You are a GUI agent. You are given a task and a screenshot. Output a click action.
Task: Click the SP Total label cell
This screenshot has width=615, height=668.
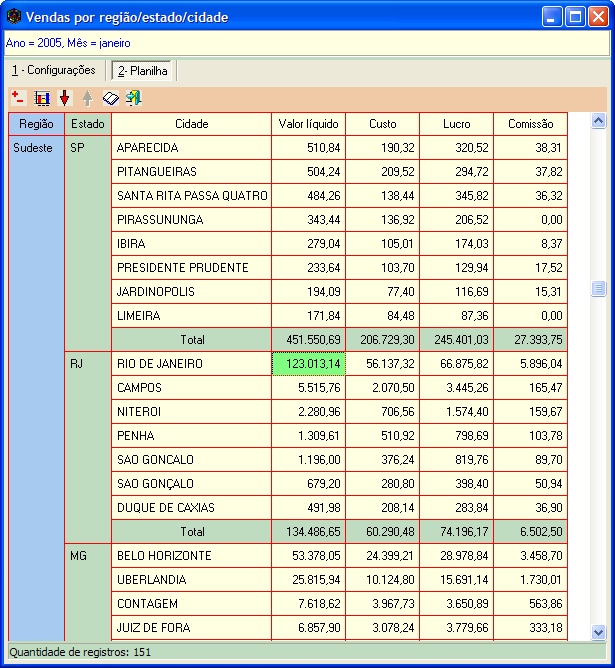coord(191,340)
